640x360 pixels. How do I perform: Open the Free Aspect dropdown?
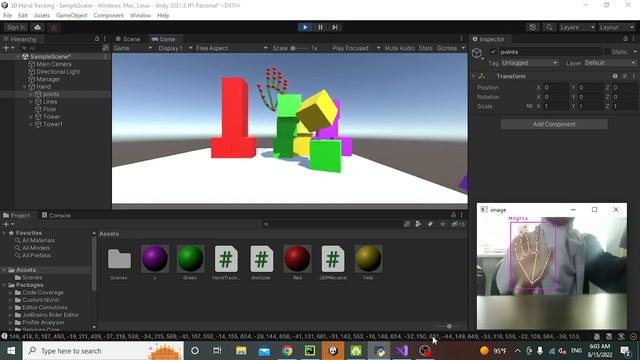click(x=231, y=48)
